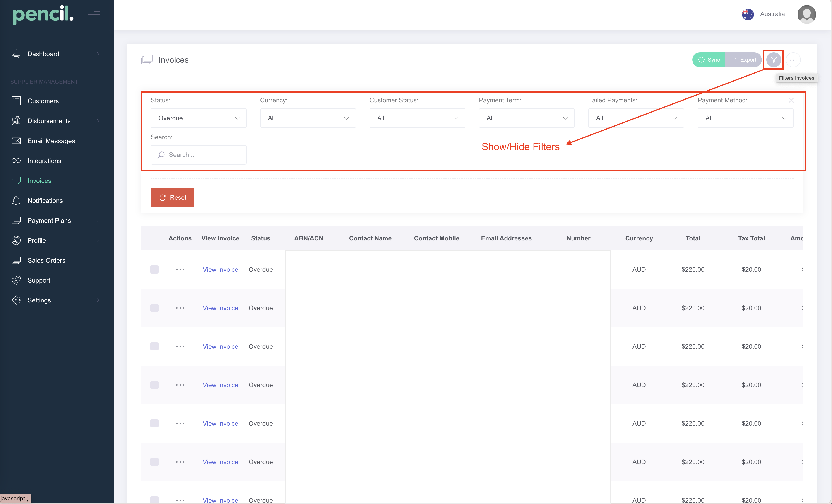Toggle the Filters Invoices funnel icon
The width and height of the screenshot is (832, 504).
pos(773,60)
